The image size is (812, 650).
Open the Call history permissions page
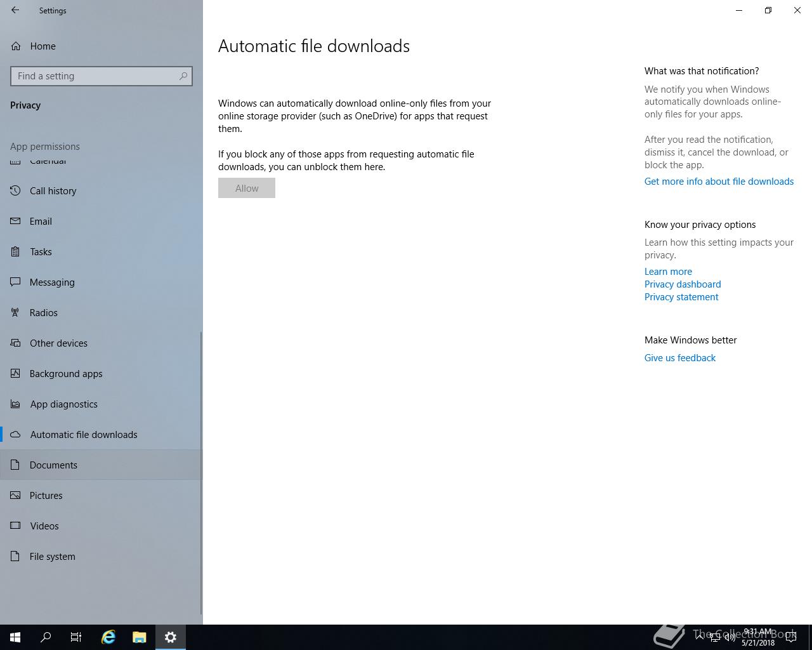(x=101, y=190)
